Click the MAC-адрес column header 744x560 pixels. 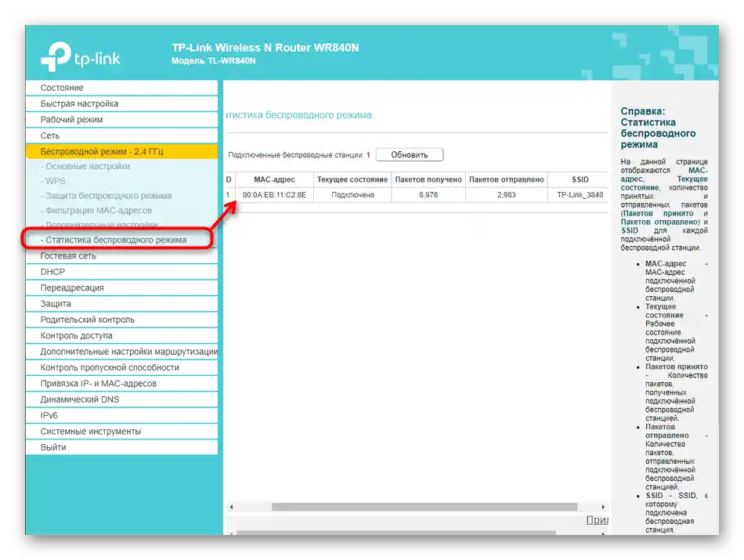(x=274, y=179)
